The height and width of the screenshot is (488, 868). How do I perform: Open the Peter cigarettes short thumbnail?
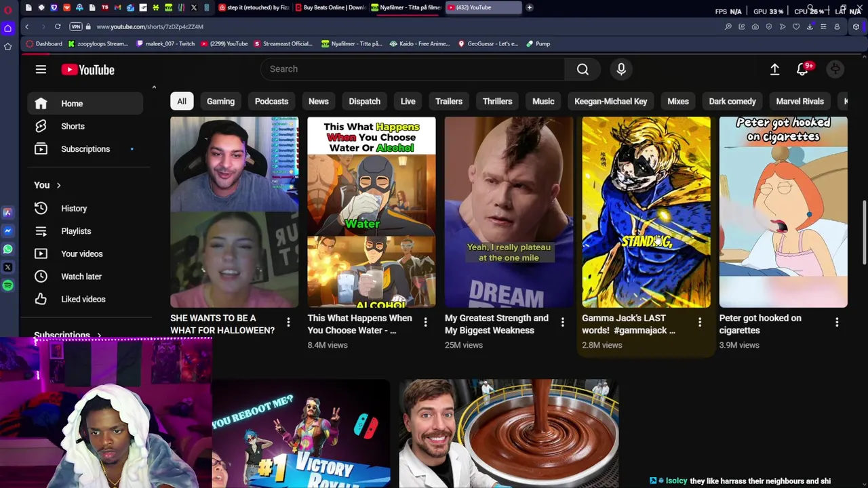(x=783, y=212)
